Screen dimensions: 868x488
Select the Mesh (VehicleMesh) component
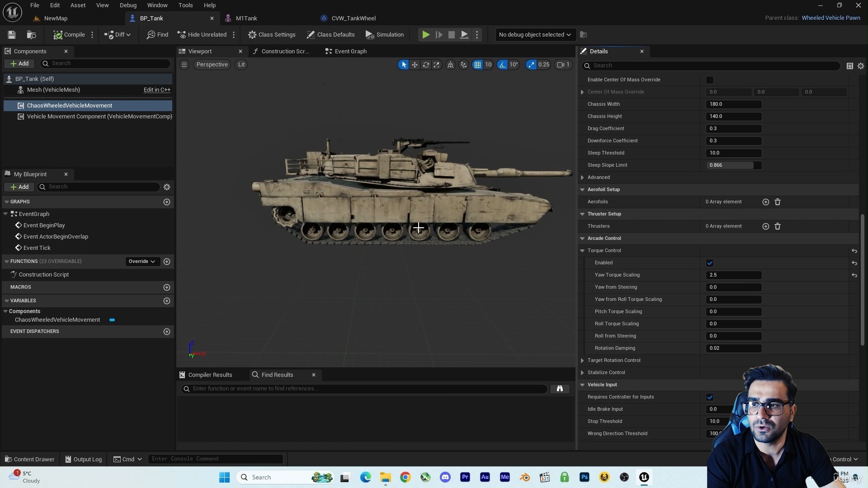click(x=53, y=90)
